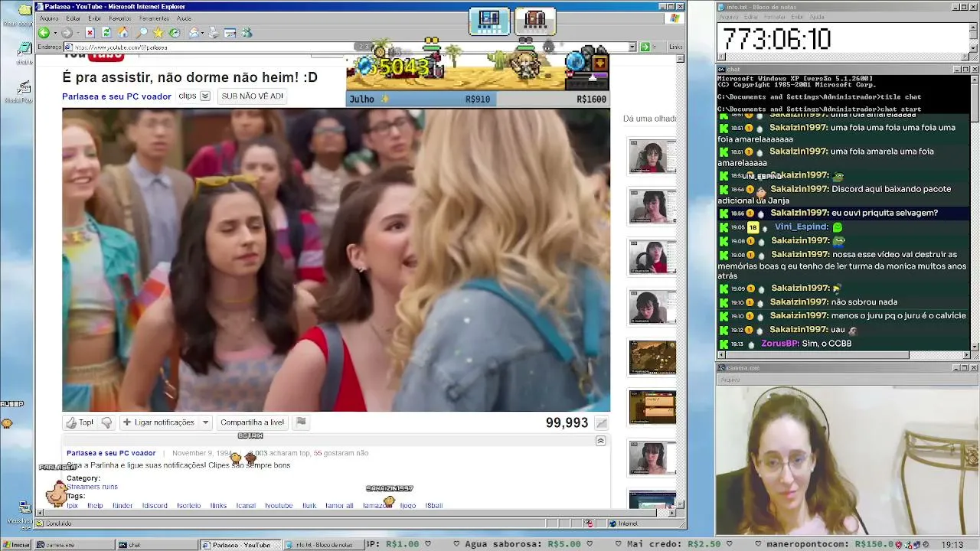
Task: Open the clips dropdown arrow next to channel name
Action: tap(205, 96)
